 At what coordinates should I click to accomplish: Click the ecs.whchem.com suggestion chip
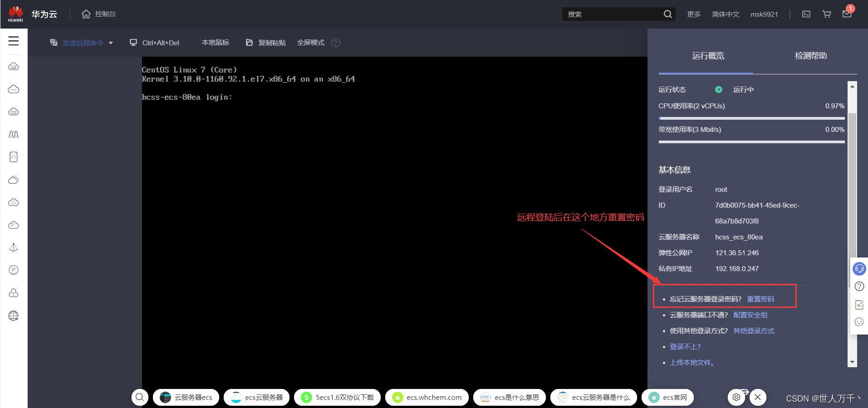(x=427, y=397)
